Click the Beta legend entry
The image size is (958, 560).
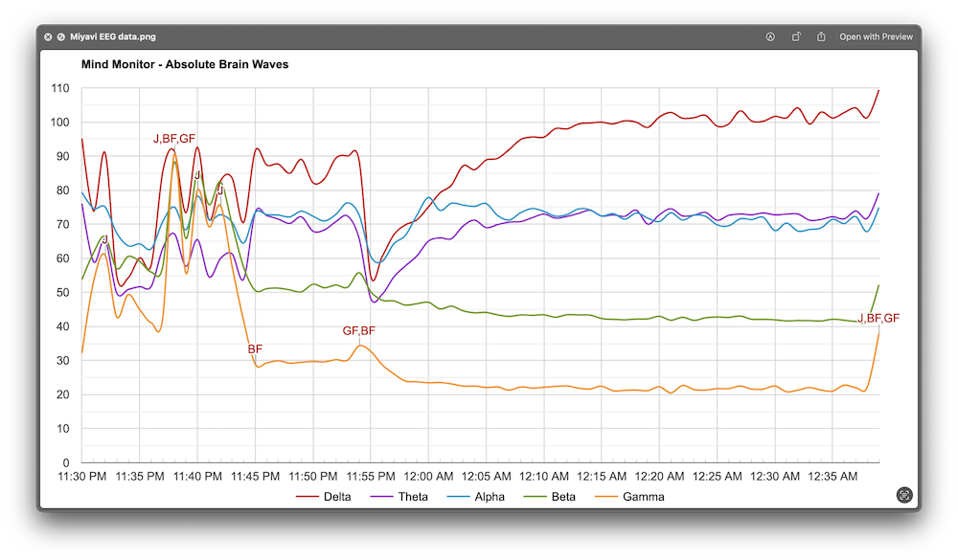click(x=562, y=497)
